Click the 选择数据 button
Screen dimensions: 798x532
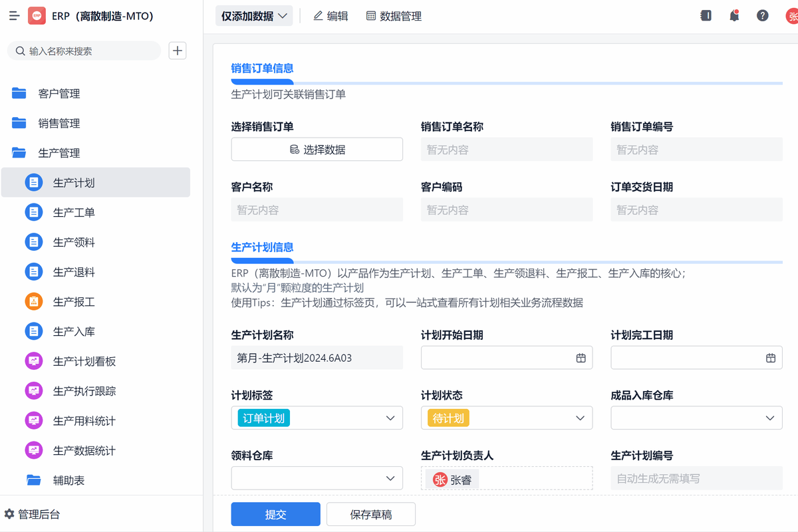[317, 150]
